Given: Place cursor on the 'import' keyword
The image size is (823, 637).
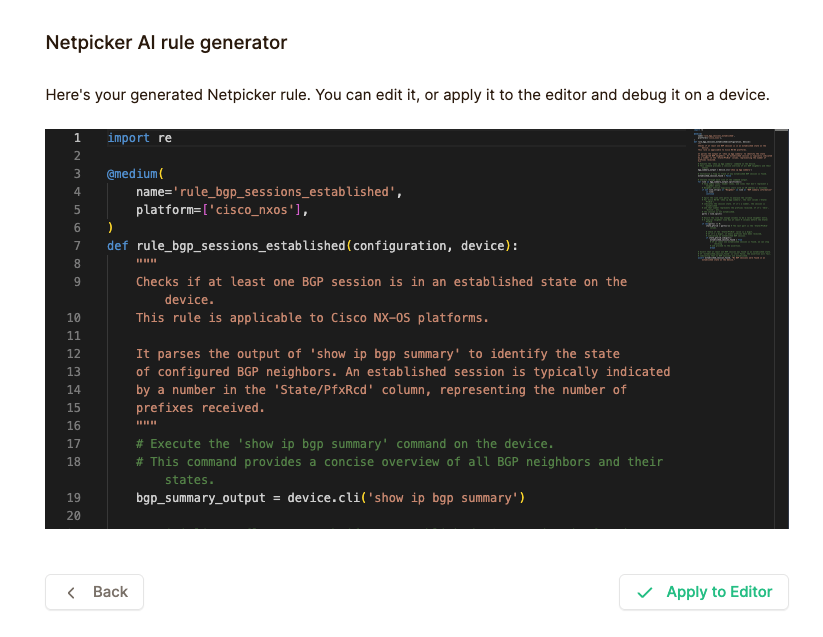Looking at the screenshot, I should (129, 138).
